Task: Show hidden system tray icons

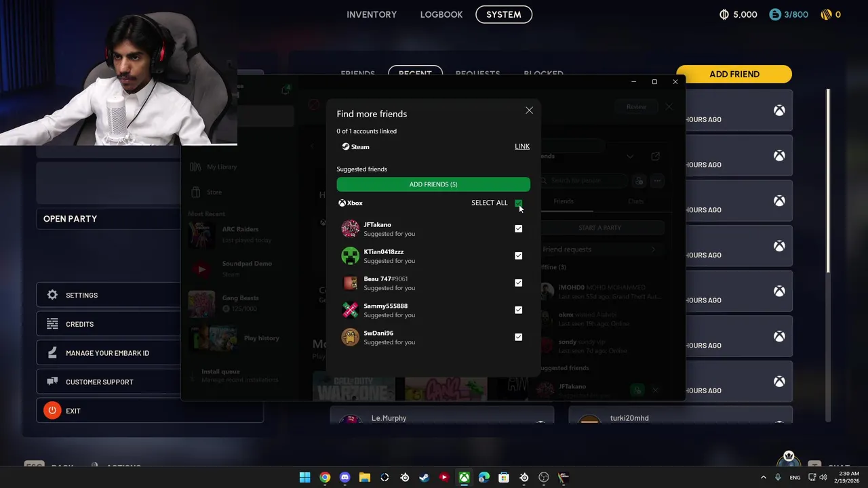Action: (x=764, y=478)
